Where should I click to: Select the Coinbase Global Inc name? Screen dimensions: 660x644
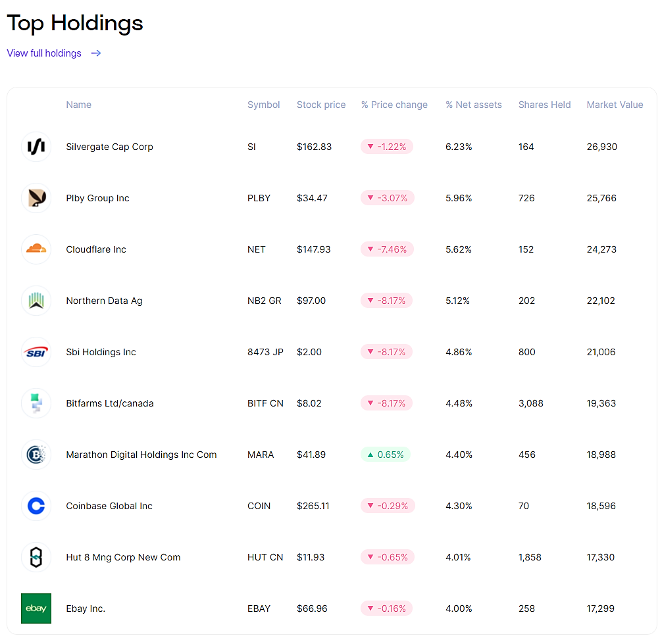[109, 506]
